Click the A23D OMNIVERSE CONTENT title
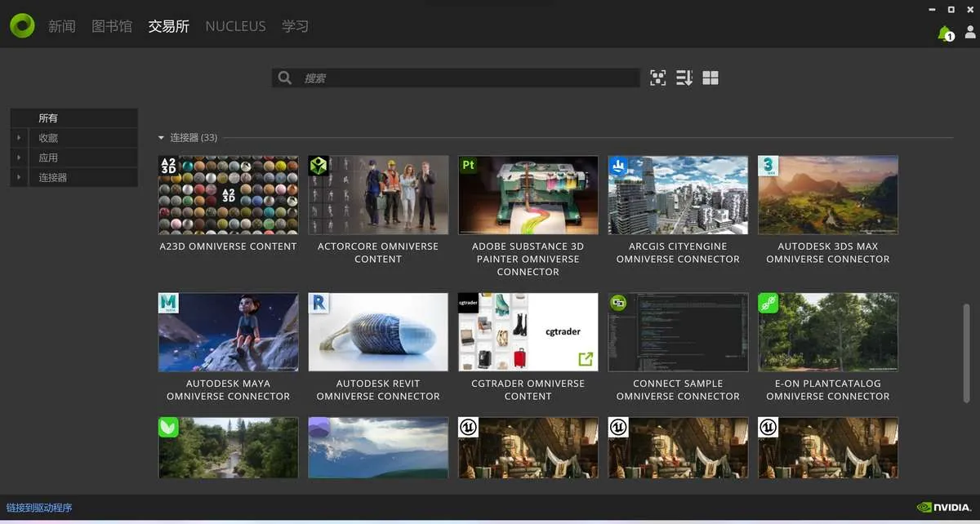The image size is (980, 524). (x=229, y=246)
